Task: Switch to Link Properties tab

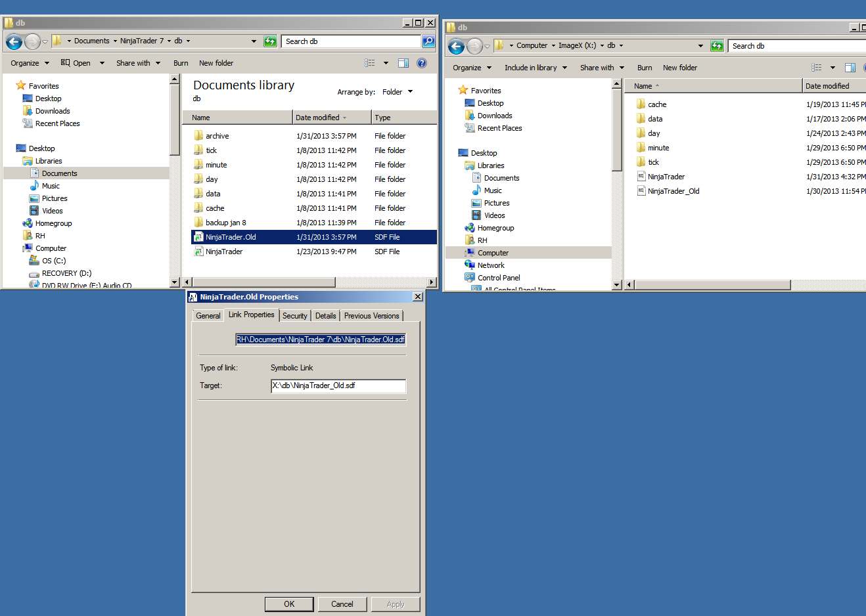Action: click(251, 315)
